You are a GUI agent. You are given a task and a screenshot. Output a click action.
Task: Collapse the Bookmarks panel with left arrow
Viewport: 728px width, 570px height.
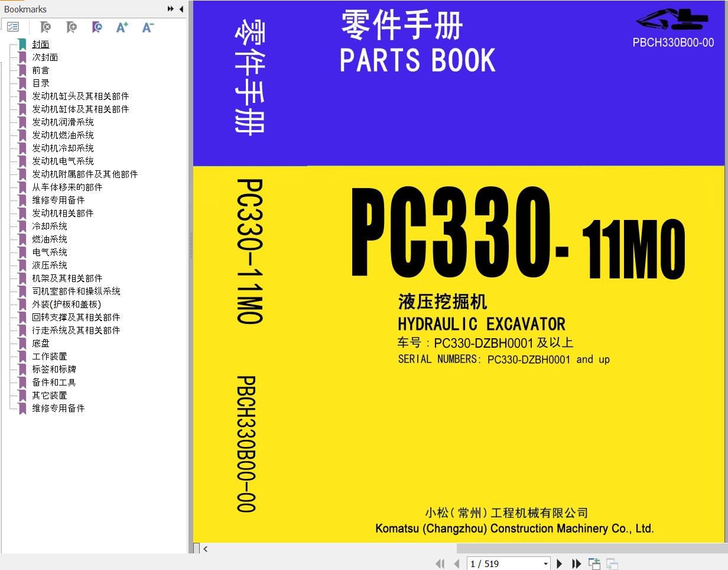tap(181, 9)
